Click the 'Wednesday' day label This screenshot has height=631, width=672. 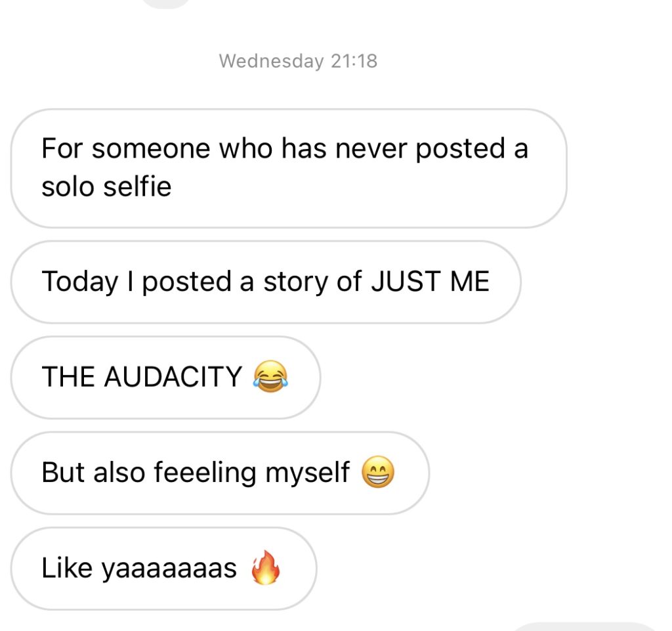coord(272,61)
